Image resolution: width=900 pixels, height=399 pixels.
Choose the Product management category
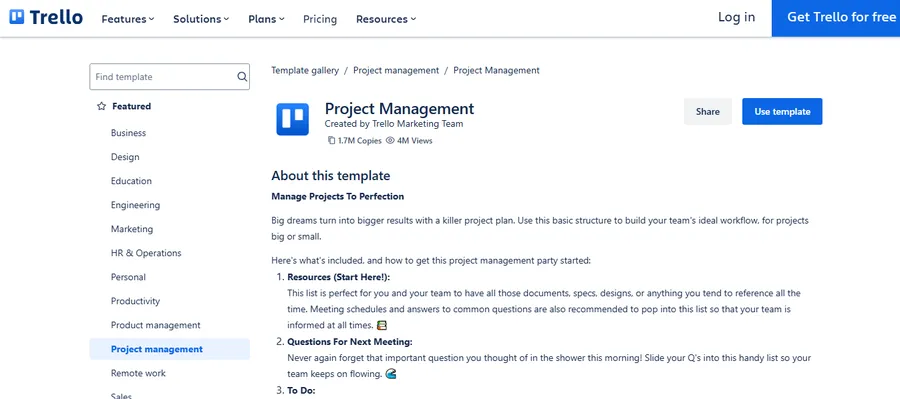click(156, 326)
